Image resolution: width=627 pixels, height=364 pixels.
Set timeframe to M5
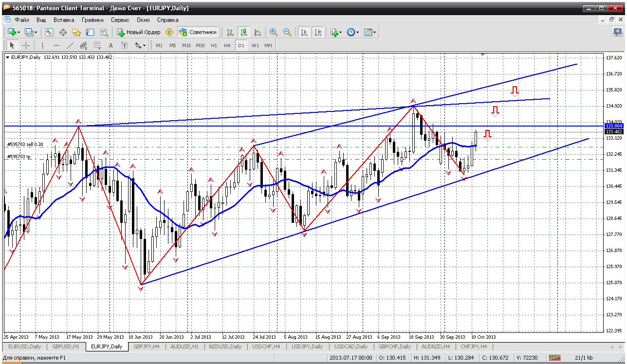[x=173, y=45]
